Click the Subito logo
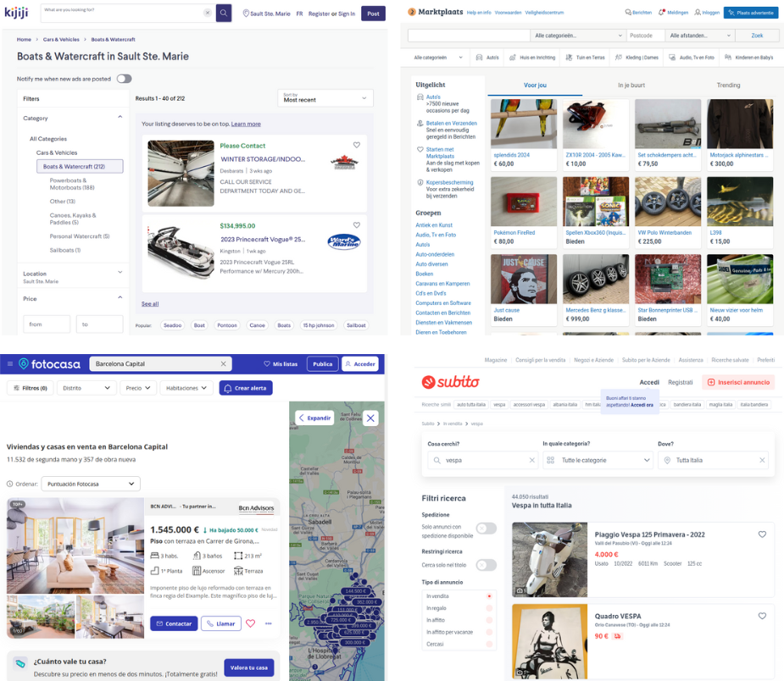Image resolution: width=784 pixels, height=681 pixels. (x=451, y=382)
